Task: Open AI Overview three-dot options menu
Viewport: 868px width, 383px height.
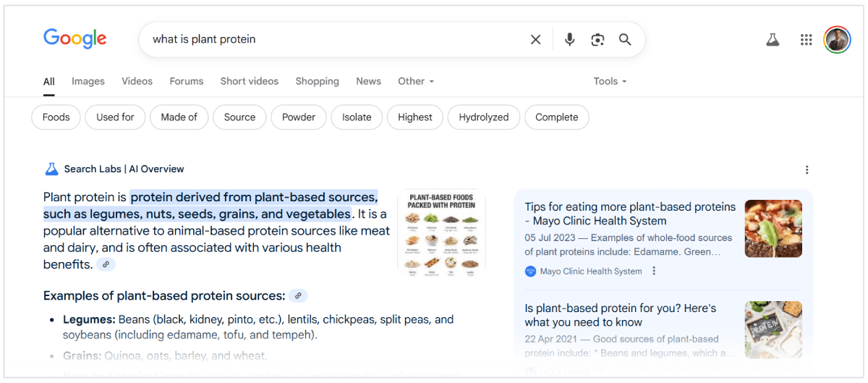Action: (807, 169)
